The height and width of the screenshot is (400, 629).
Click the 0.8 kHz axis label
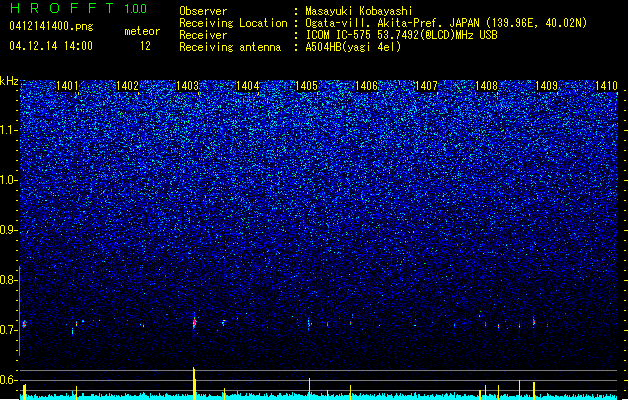click(9, 280)
